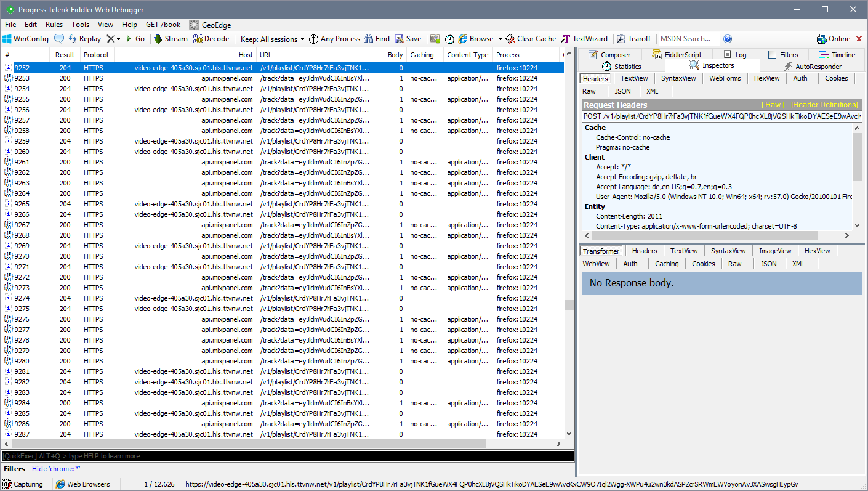The width and height of the screenshot is (868, 491).
Task: Click the GET /book menu item
Action: [x=163, y=25]
